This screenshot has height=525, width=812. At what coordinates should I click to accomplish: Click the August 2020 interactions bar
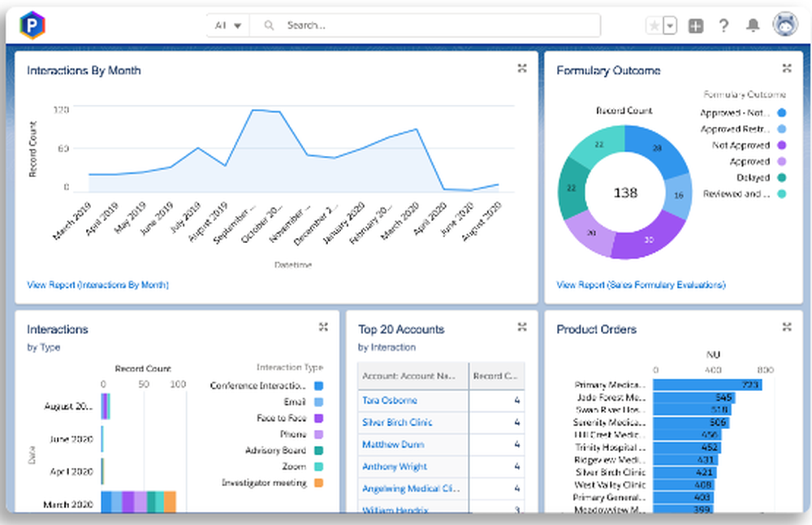[106, 406]
